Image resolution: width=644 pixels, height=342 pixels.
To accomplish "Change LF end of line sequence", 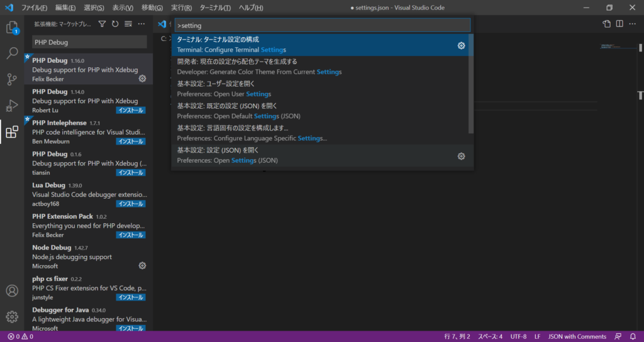I will point(537,337).
